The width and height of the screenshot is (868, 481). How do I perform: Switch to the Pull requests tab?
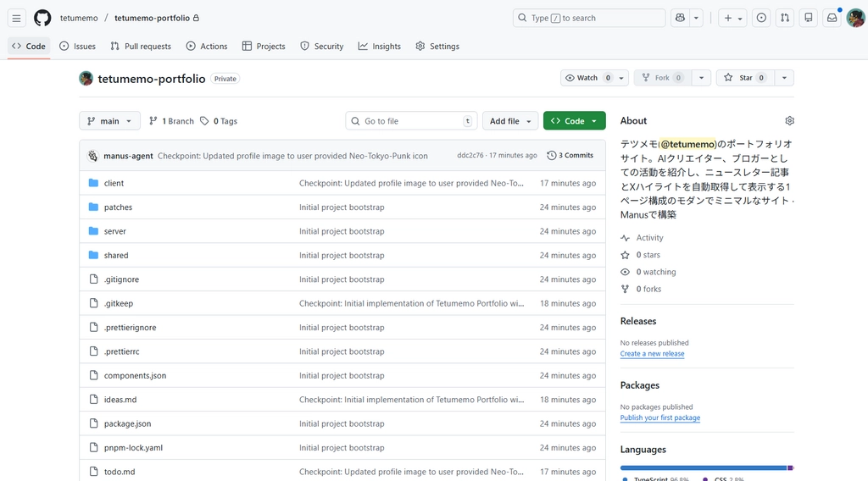coord(141,47)
